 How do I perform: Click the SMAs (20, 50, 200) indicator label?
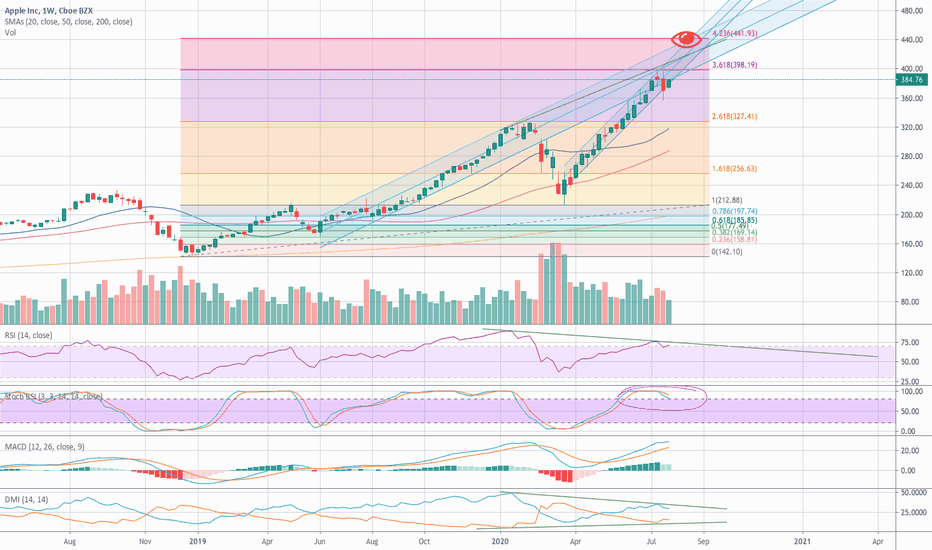[x=68, y=21]
